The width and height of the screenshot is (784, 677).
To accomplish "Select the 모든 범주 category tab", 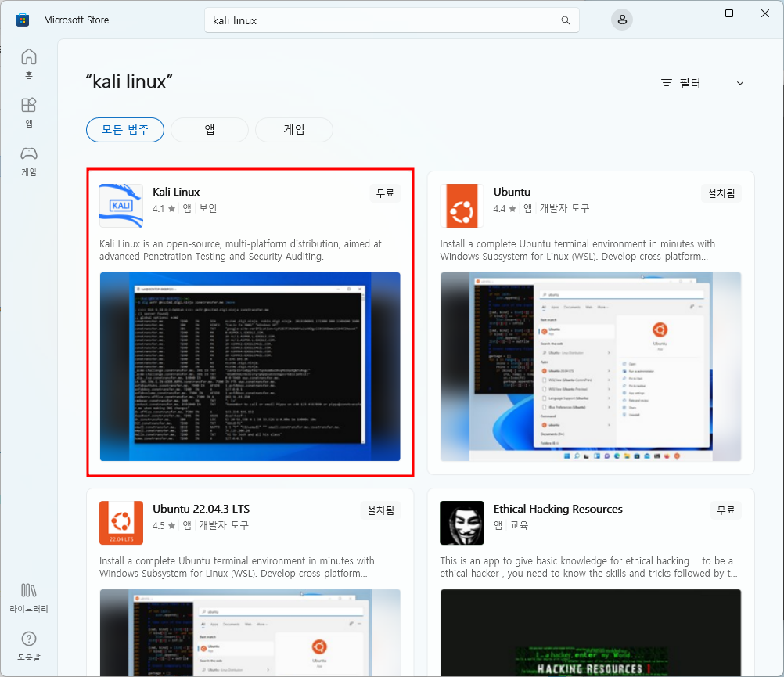I will pos(125,130).
